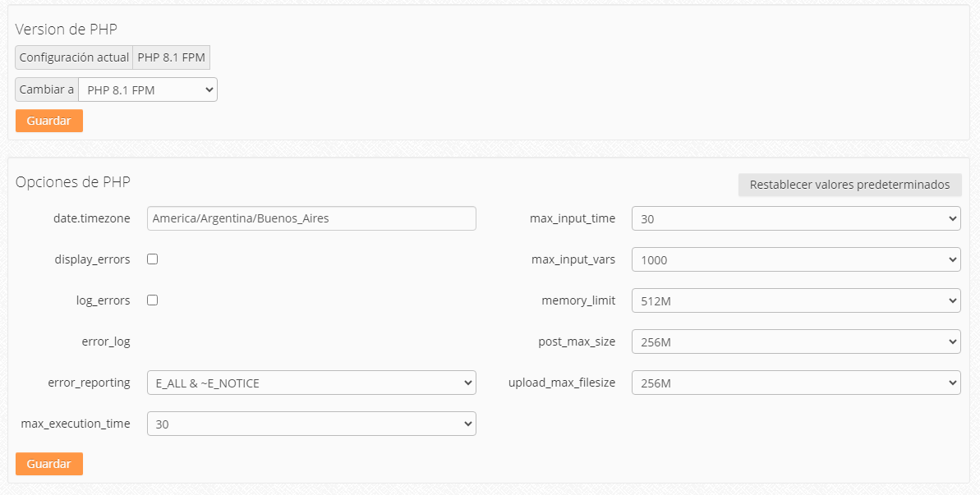This screenshot has height=495, width=980.
Task: Click the "Cambiar a" label
Action: click(47, 89)
